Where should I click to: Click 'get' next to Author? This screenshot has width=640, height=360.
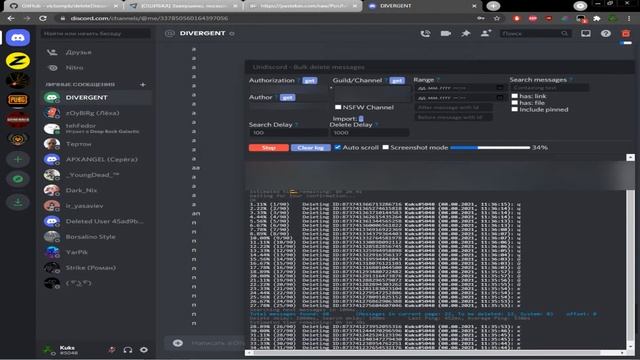pos(287,97)
